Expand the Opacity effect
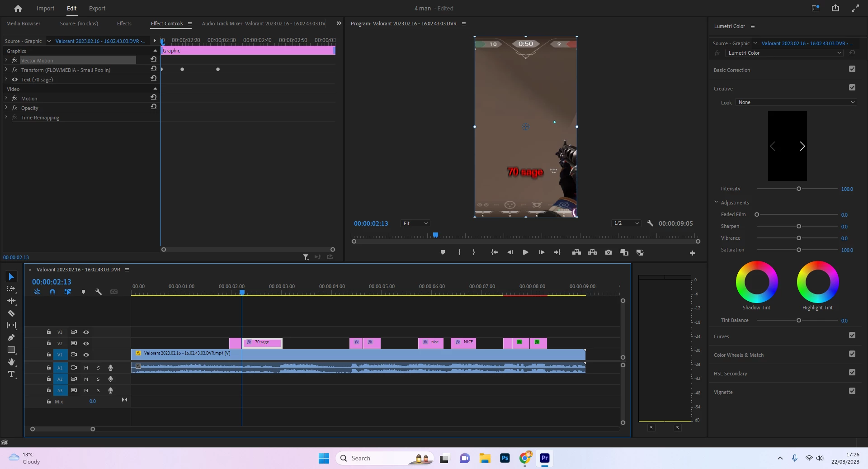The height and width of the screenshot is (469, 868). (6, 108)
